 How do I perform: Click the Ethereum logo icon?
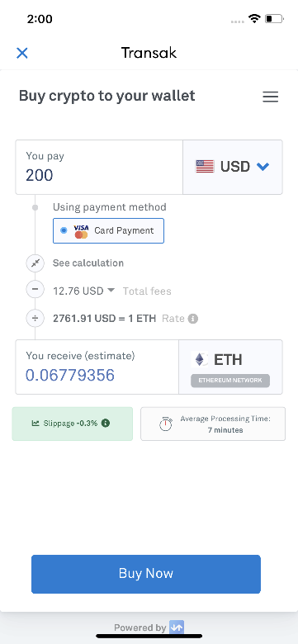200,360
